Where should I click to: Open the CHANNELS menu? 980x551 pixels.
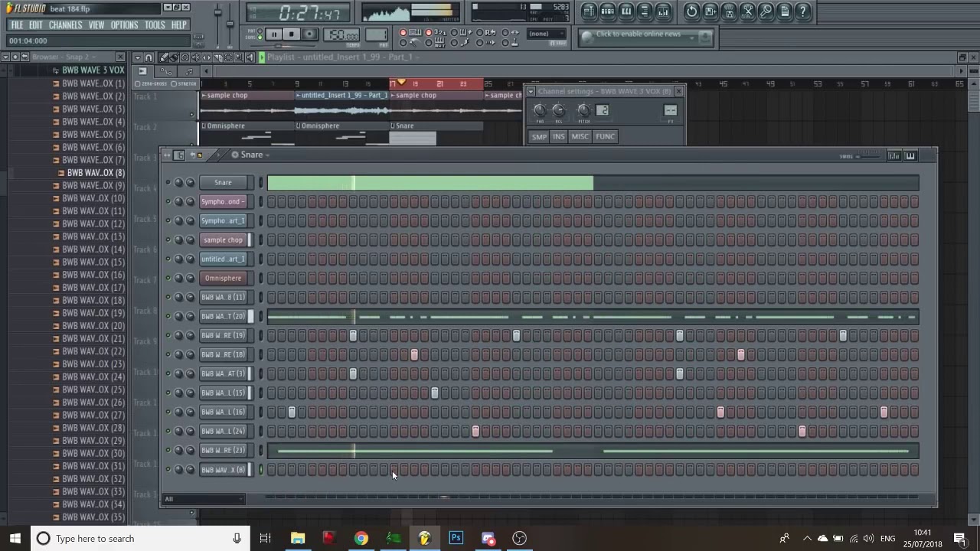pyautogui.click(x=65, y=24)
